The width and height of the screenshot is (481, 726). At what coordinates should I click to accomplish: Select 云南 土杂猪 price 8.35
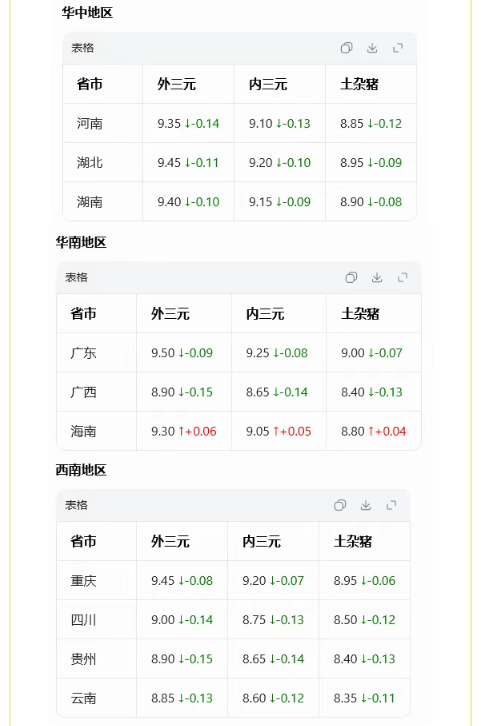coord(345,698)
